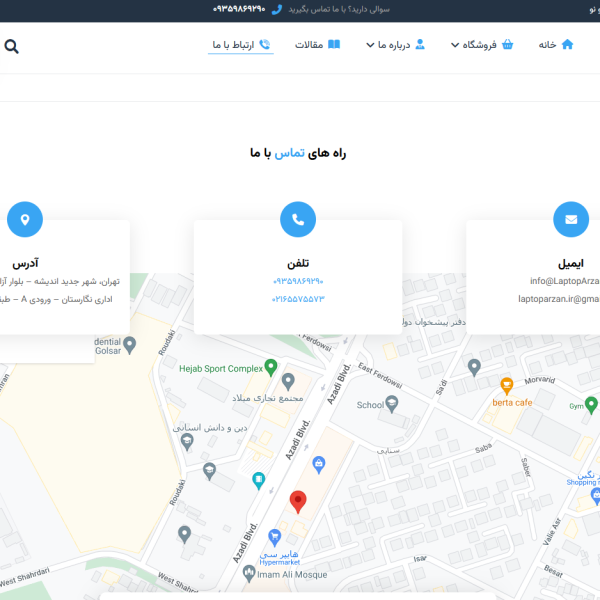Expand the فروشگاه dropdown chevron
This screenshot has width=600, height=600.
(x=455, y=46)
